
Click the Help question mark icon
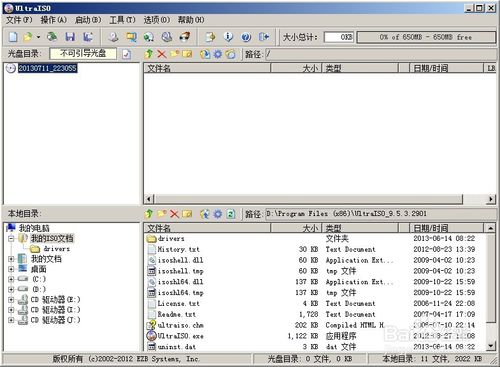click(x=246, y=37)
